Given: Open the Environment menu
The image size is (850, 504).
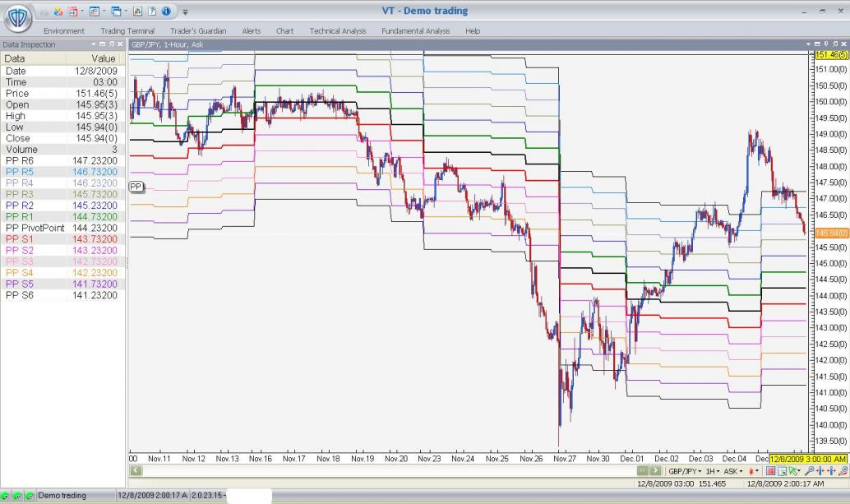Looking at the screenshot, I should click(x=64, y=31).
